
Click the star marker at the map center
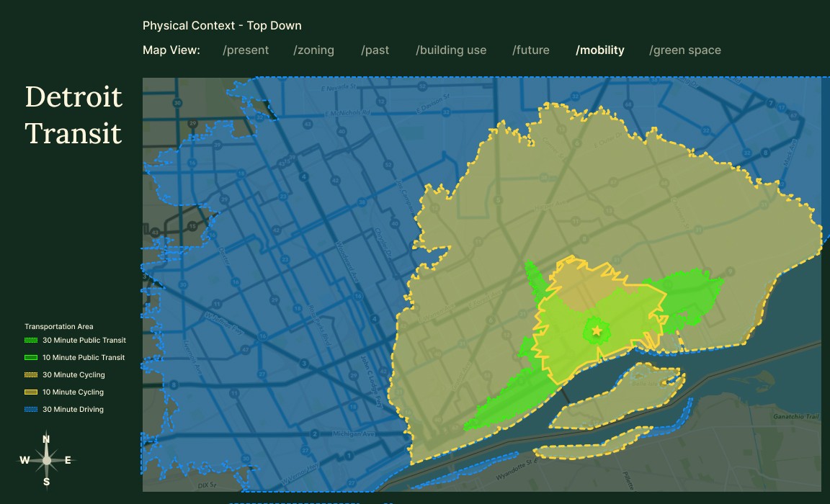597,330
